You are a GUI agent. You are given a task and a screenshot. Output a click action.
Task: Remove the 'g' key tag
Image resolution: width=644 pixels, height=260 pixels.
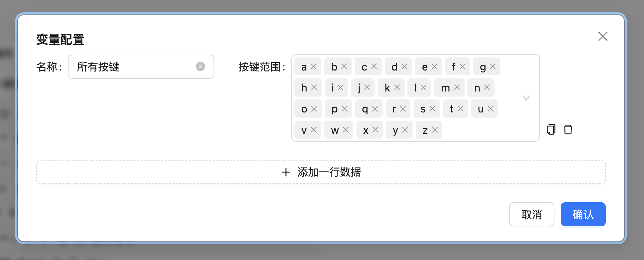pyautogui.click(x=493, y=67)
